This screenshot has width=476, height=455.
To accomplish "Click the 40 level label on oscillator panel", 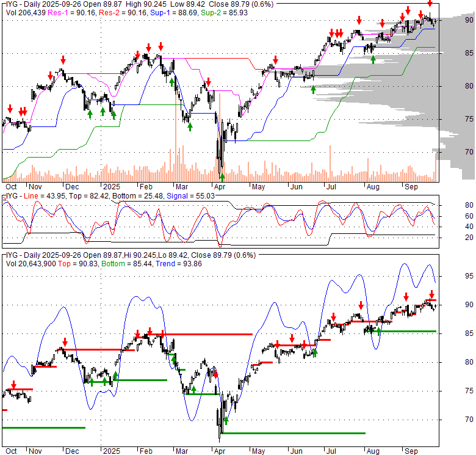I will tap(469, 227).
